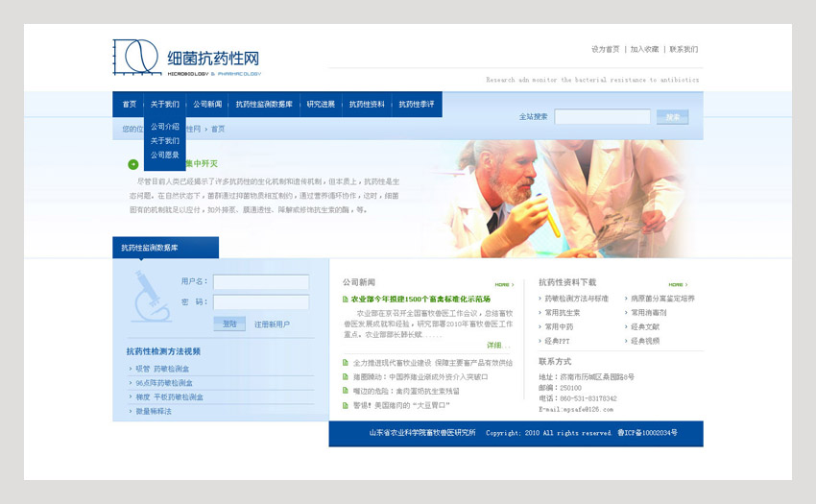Click the 搜索 search button

pyautogui.click(x=672, y=117)
